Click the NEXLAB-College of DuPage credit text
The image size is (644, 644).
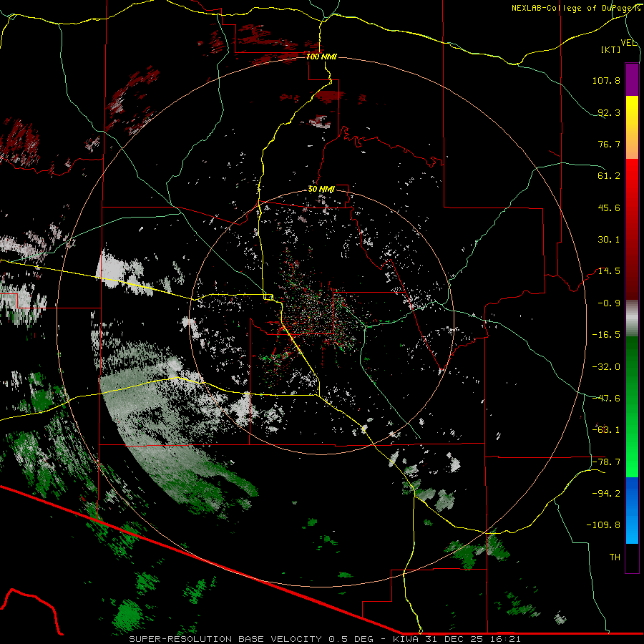pyautogui.click(x=575, y=8)
